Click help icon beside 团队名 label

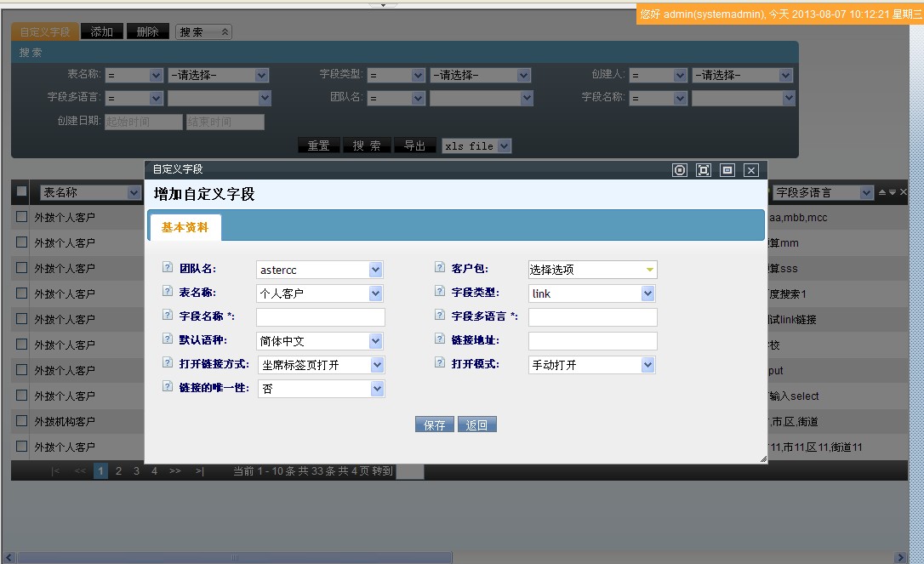coord(167,267)
